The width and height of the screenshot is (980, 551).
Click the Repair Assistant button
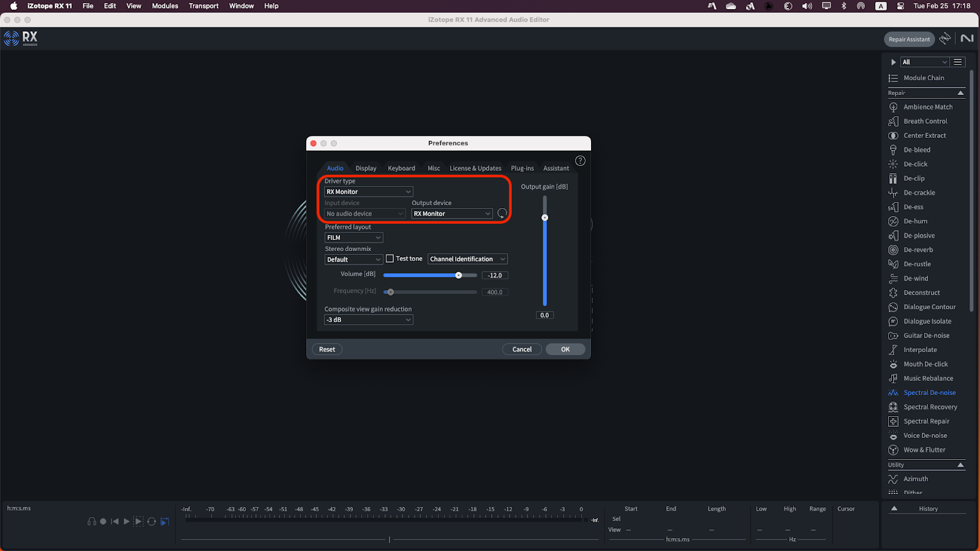point(909,39)
